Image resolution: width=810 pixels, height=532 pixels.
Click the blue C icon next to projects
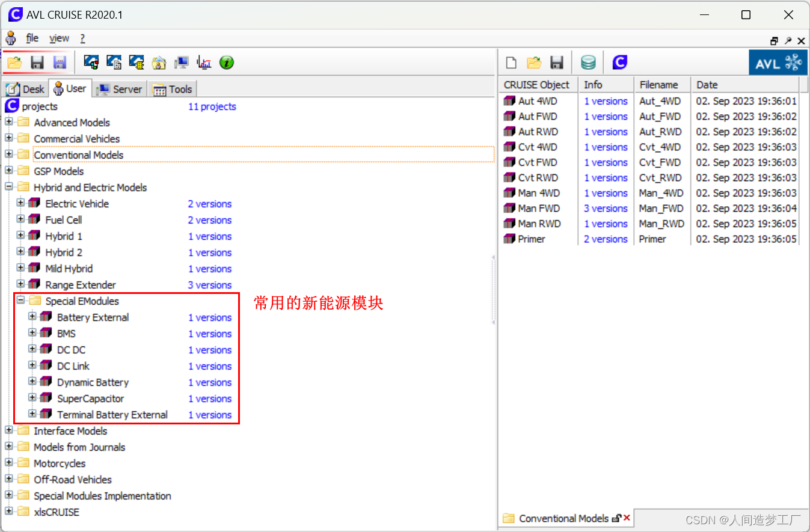point(11,106)
